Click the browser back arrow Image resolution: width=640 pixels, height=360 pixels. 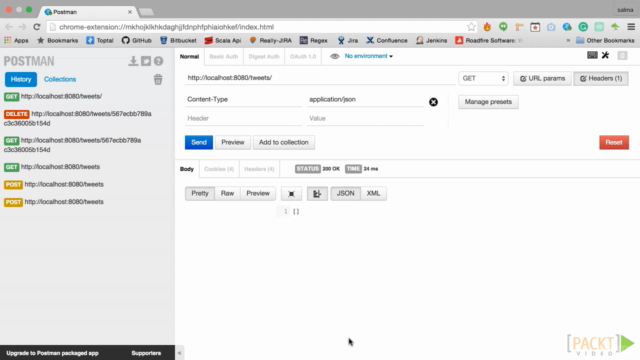[9, 27]
